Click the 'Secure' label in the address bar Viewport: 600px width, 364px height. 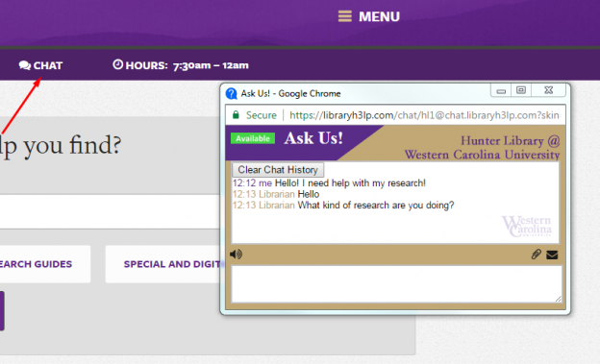pyautogui.click(x=261, y=115)
